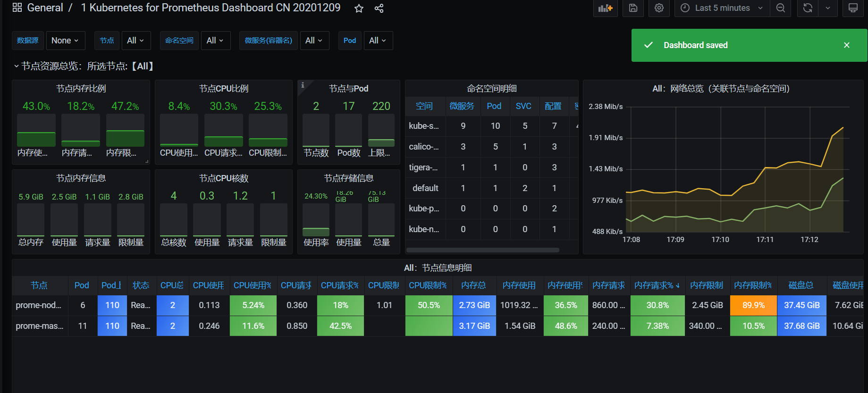Open dashboard settings gear
This screenshot has width=868, height=393.
(x=659, y=8)
